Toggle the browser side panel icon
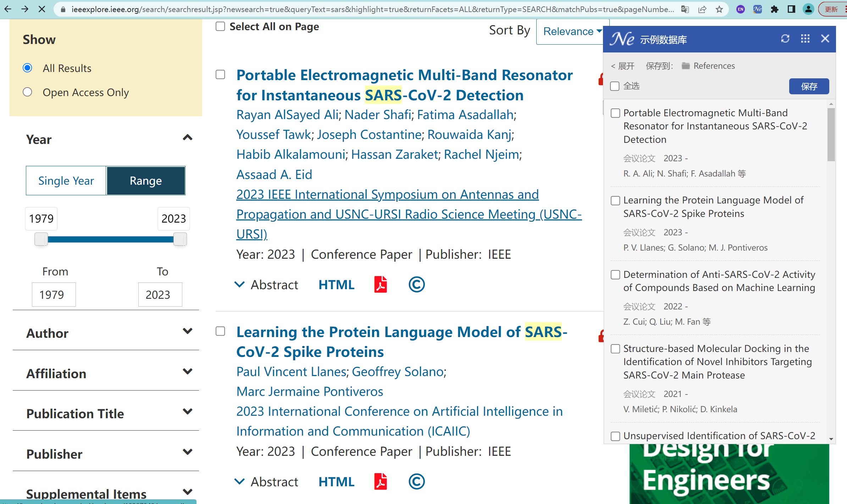Viewport: 847px width, 504px height. click(791, 10)
